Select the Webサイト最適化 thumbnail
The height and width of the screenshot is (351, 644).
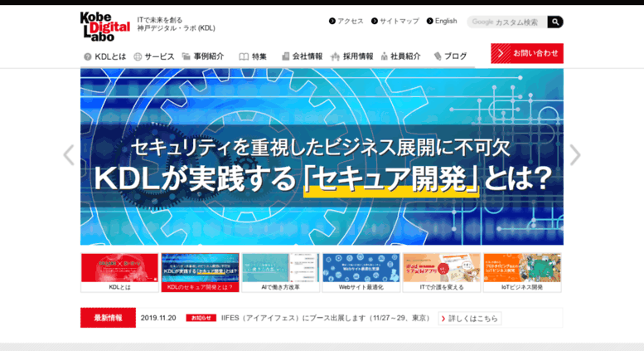click(361, 272)
